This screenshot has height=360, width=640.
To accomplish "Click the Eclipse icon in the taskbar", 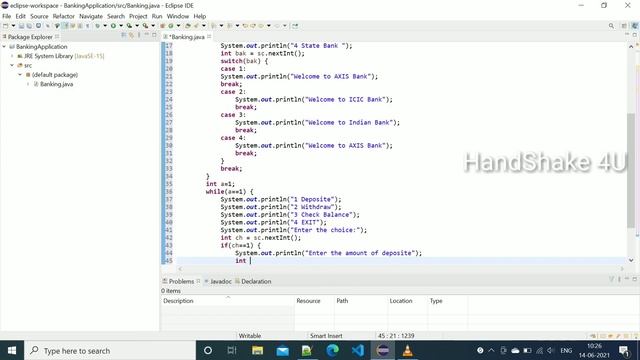I will pos(383,351).
